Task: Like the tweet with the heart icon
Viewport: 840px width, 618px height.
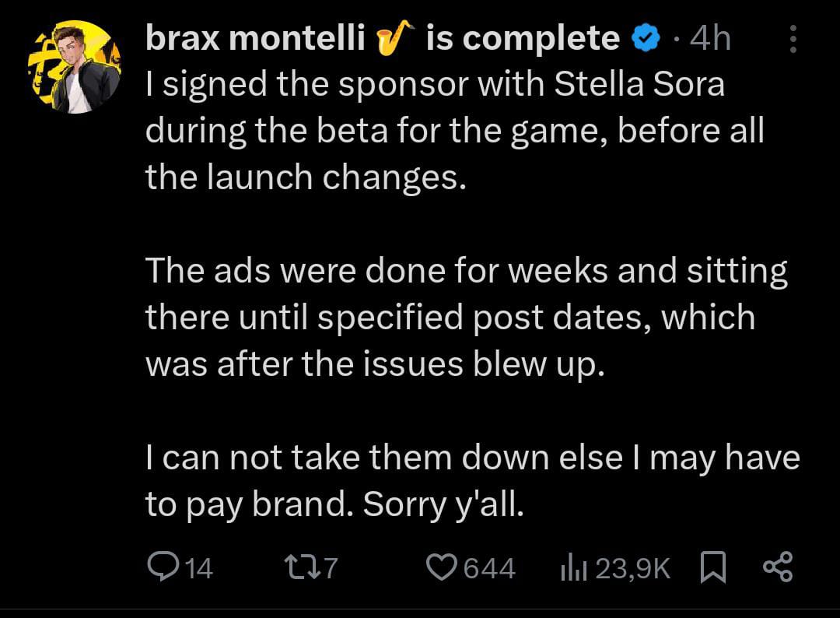Action: click(443, 567)
